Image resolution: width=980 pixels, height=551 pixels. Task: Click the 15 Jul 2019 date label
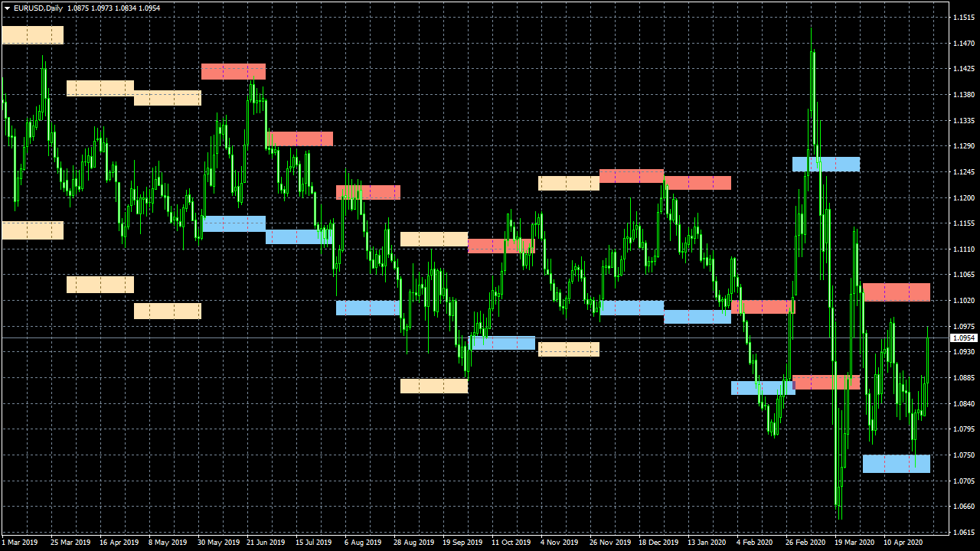[314, 543]
